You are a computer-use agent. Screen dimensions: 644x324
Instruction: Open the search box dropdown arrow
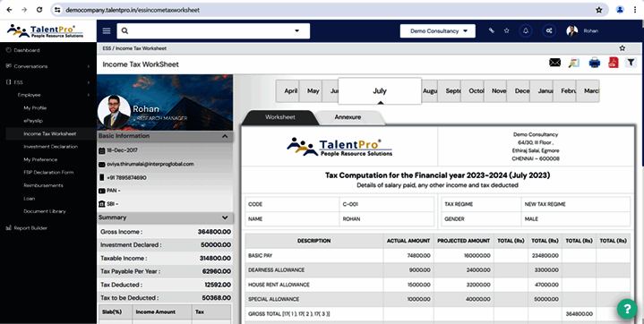click(x=297, y=30)
